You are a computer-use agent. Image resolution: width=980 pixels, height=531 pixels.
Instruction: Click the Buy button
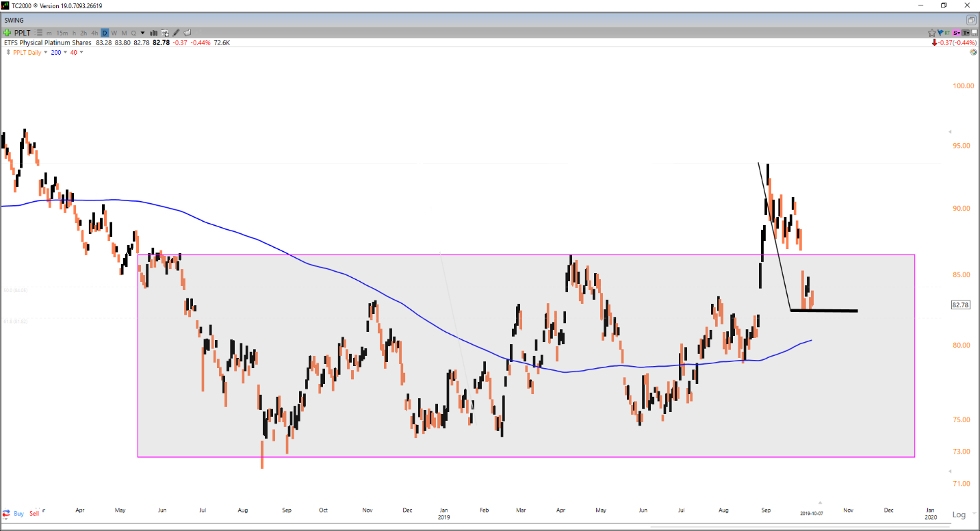point(18,513)
